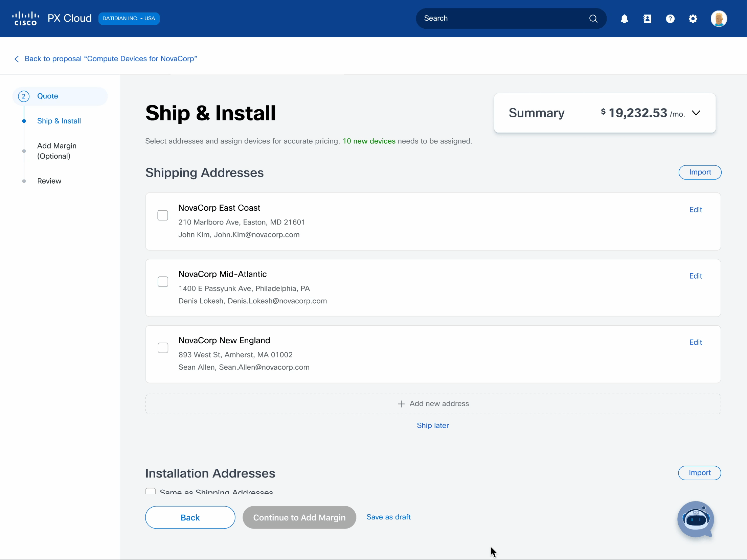Click the step 2 circle icon next to Quote

pos(24,96)
